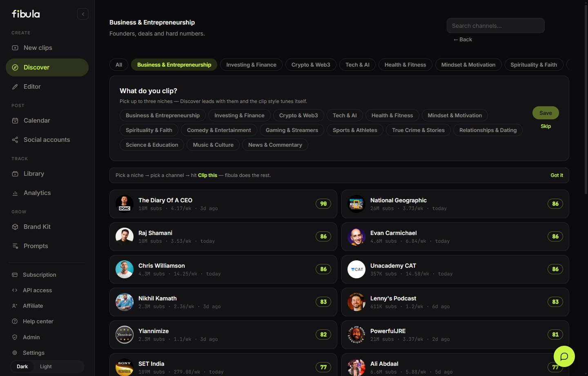Open the Calendar menu item
This screenshot has width=588, height=376.
tap(47, 121)
